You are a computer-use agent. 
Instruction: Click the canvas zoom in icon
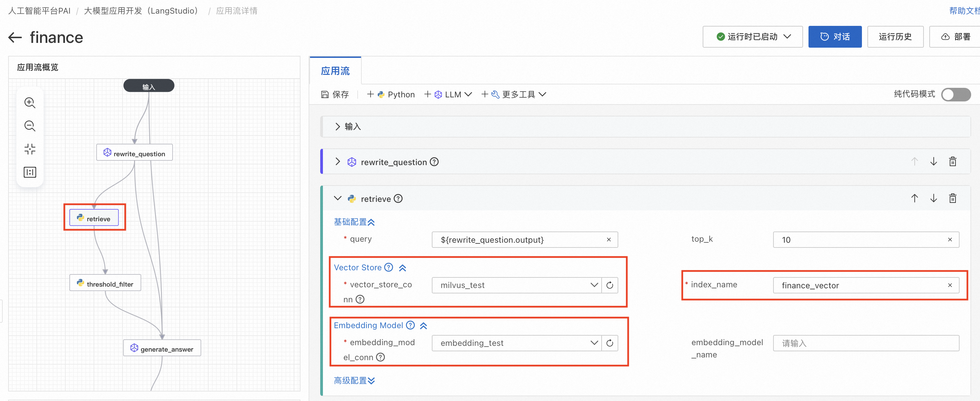30,103
